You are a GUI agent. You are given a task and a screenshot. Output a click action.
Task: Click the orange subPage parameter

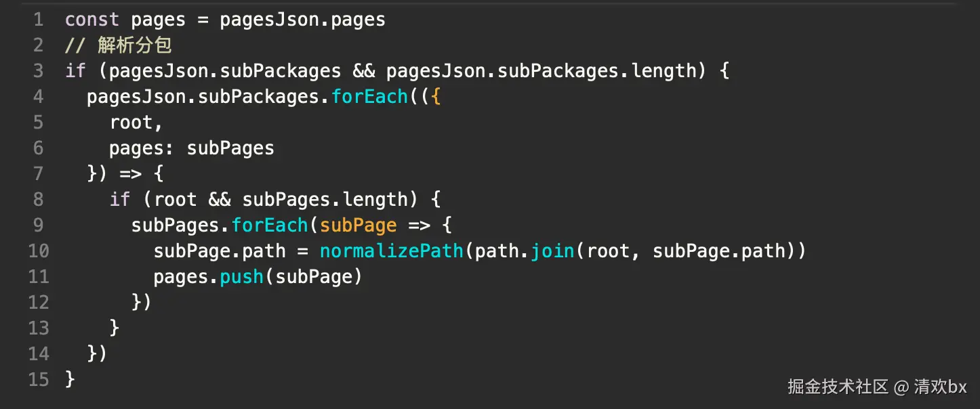click(358, 225)
